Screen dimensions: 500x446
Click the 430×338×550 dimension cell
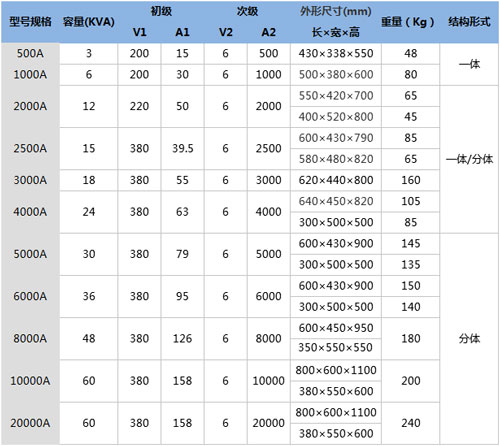pyautogui.click(x=336, y=53)
